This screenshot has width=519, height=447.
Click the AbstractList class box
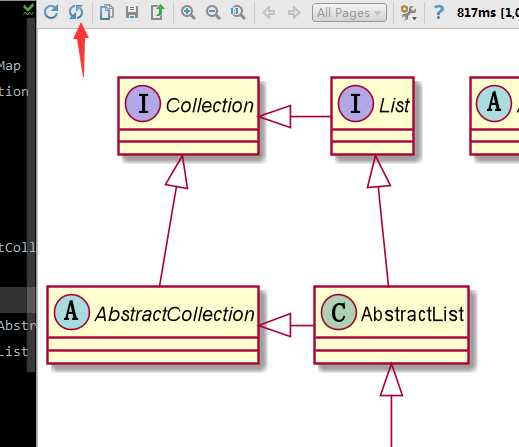391,325
